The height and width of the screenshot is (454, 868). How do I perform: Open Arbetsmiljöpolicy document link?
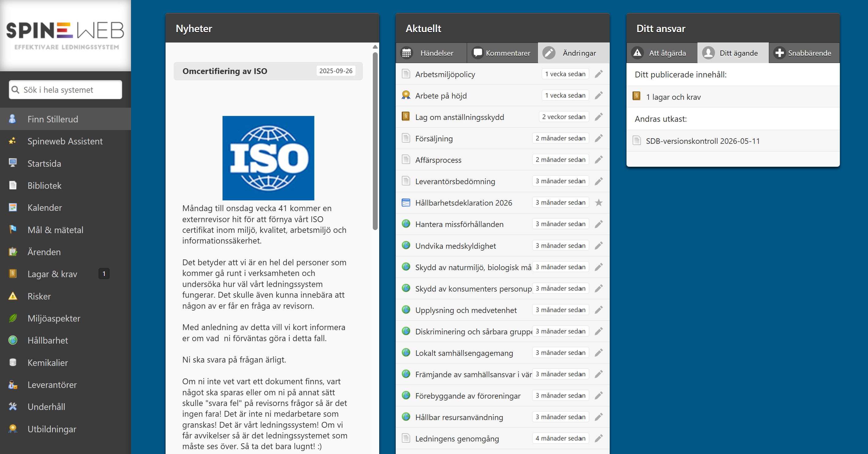445,74
